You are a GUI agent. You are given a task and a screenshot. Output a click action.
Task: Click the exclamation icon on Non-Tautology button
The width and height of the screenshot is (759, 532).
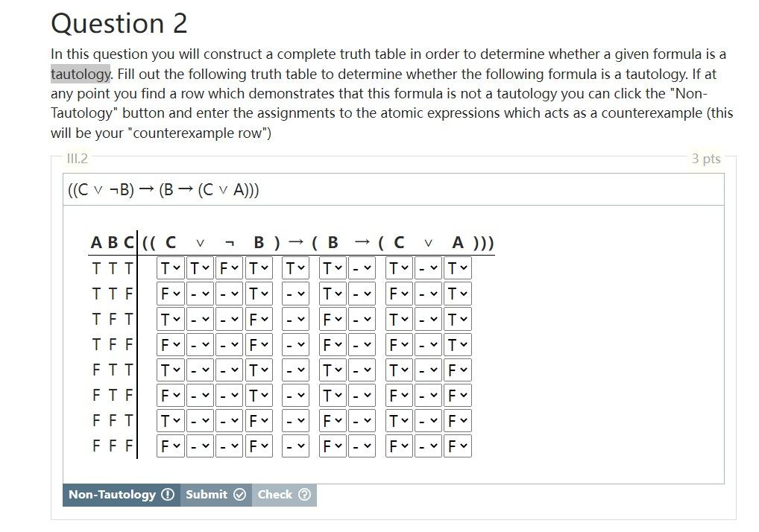(168, 494)
